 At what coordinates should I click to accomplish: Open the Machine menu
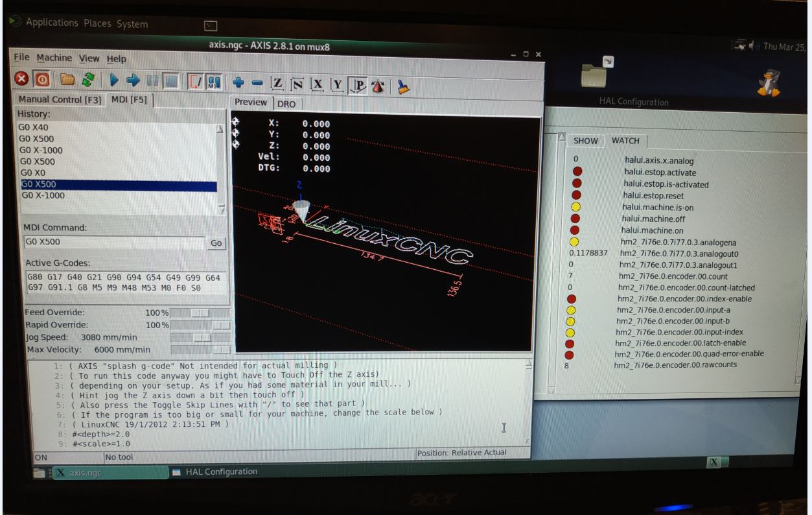pos(54,58)
